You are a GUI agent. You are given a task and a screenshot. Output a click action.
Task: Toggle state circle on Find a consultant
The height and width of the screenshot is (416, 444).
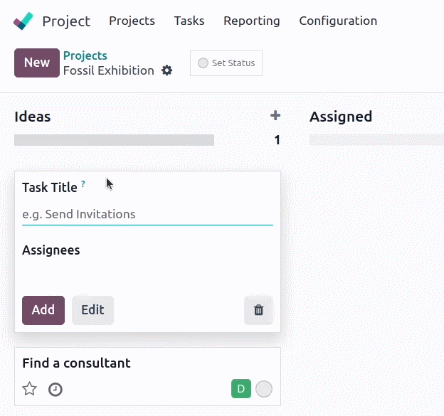264,389
